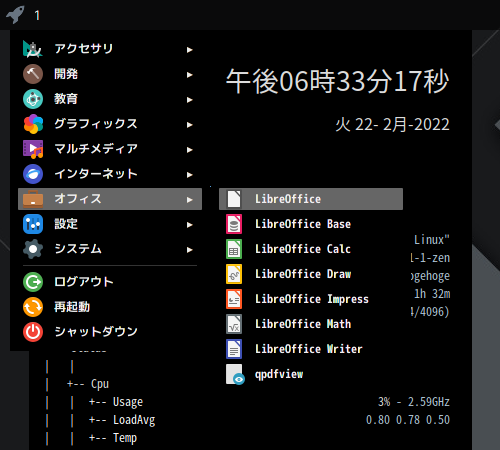This screenshot has width=500, height=450.
Task: Click the 開発 hammer icon
Action: [33, 74]
